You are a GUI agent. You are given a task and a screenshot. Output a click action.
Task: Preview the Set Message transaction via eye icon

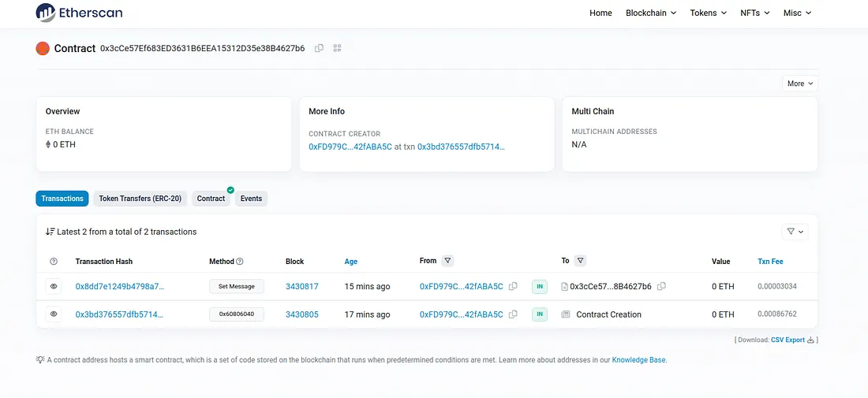tap(54, 287)
